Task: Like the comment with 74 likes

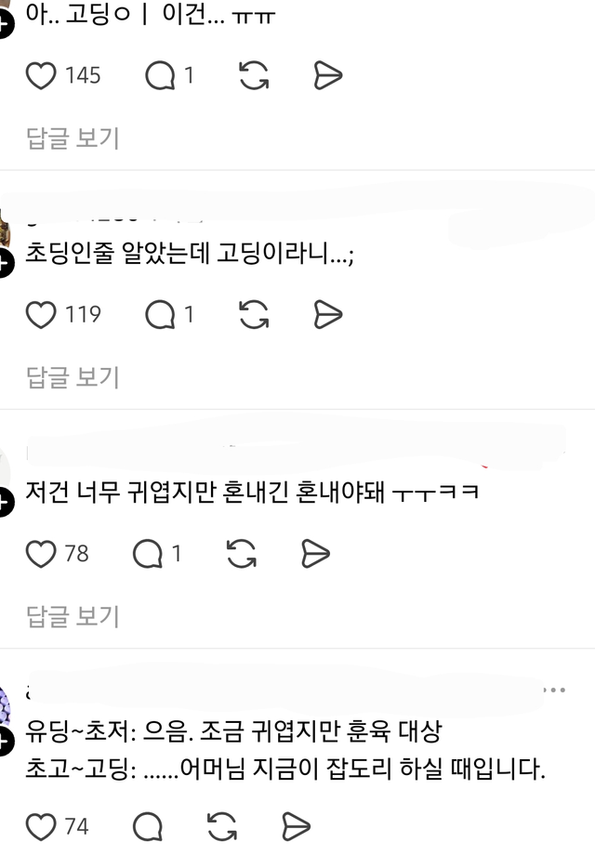Action: coord(41,827)
